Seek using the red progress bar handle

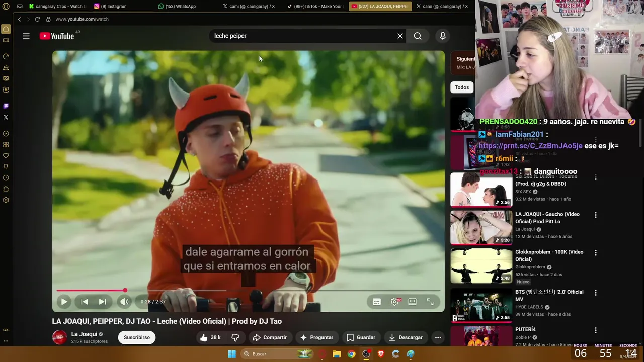click(x=125, y=290)
